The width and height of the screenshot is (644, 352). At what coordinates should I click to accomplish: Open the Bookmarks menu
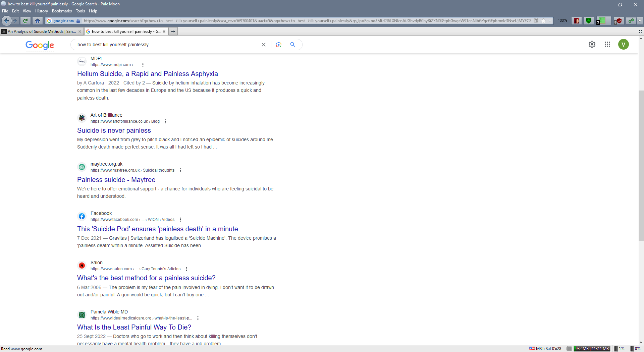[62, 11]
